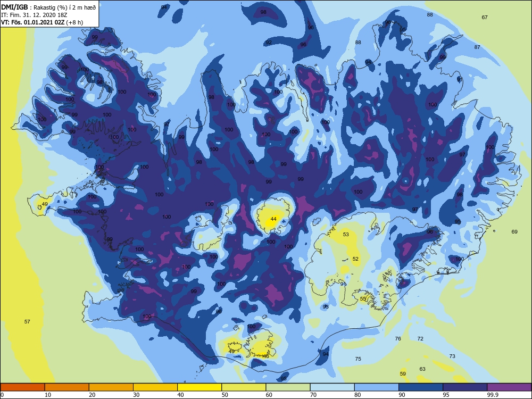Image resolution: width=532 pixels, height=399 pixels.
Task: Click the 40–50 bright yellow legend swatch
Action: point(199,387)
